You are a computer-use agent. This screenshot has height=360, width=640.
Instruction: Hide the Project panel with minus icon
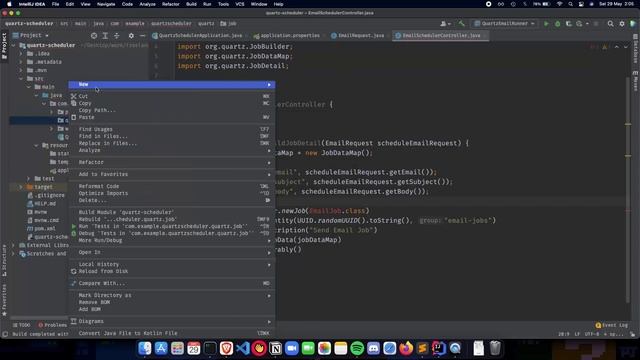[x=142, y=36]
